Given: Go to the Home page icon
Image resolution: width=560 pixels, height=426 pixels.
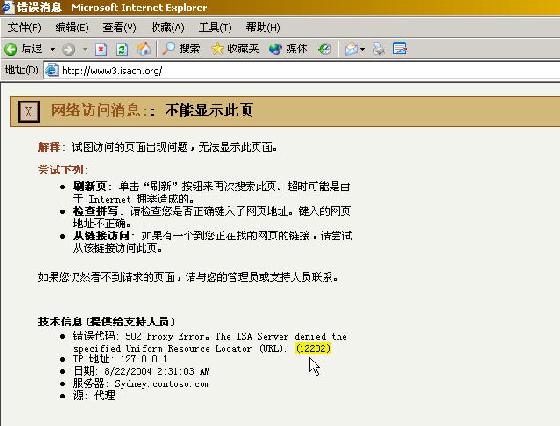Looking at the screenshot, I should click(144, 49).
